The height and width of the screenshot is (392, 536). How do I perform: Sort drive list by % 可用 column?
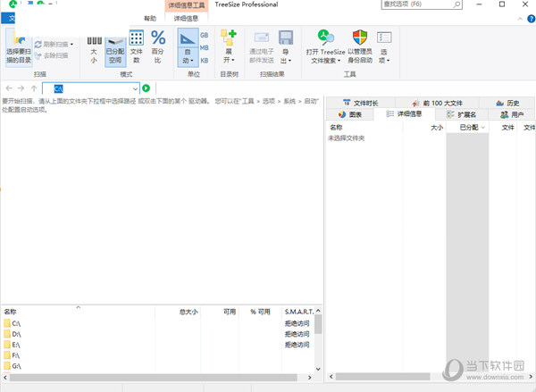click(x=260, y=312)
